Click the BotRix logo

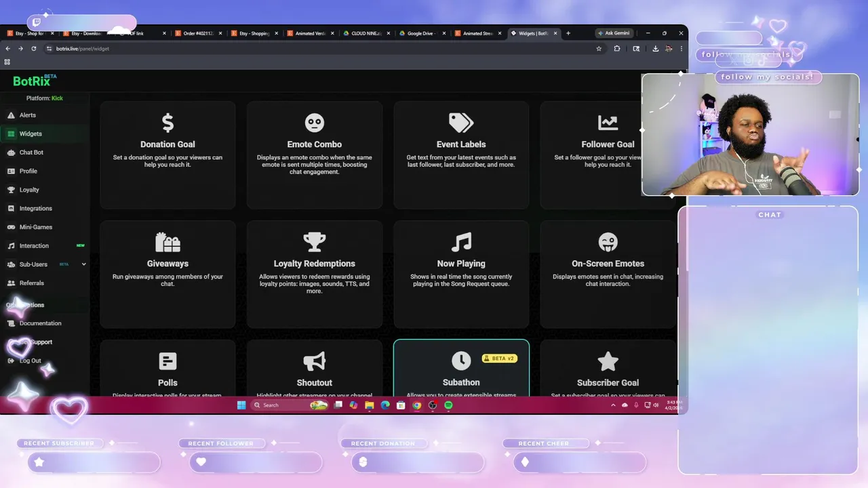pyautogui.click(x=34, y=81)
